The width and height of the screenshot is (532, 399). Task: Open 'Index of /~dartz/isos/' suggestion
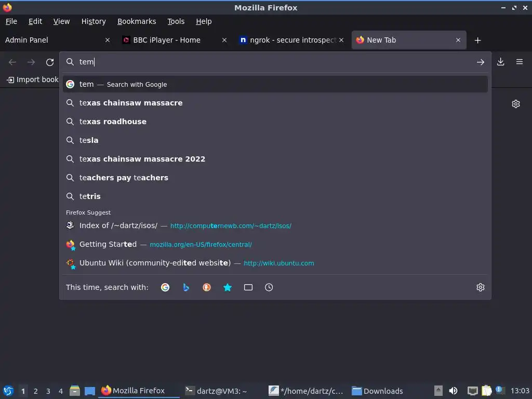tap(275, 225)
